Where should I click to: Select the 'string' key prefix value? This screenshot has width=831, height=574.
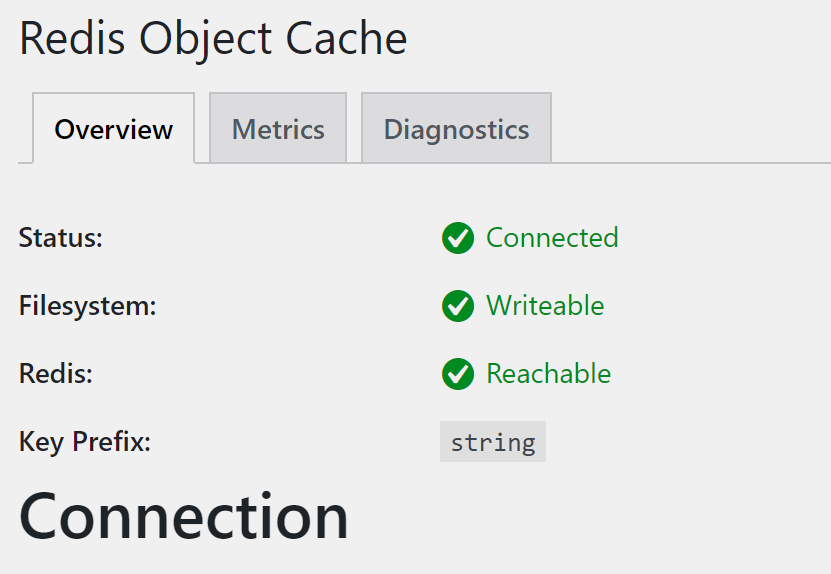point(493,442)
